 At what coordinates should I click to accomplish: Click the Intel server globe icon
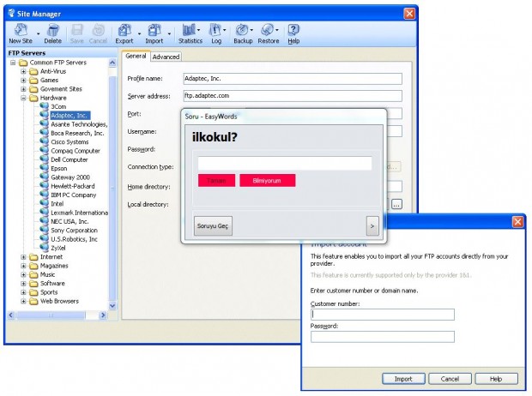click(44, 203)
